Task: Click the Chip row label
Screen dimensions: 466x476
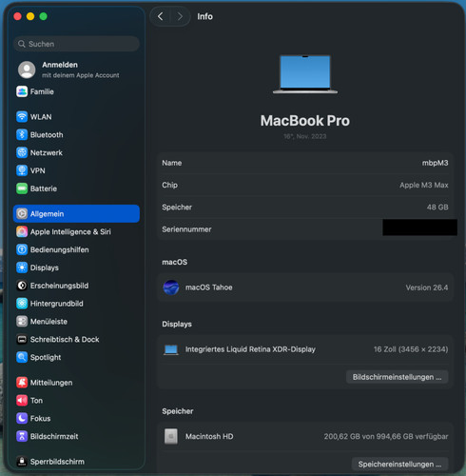Action: tap(169, 185)
